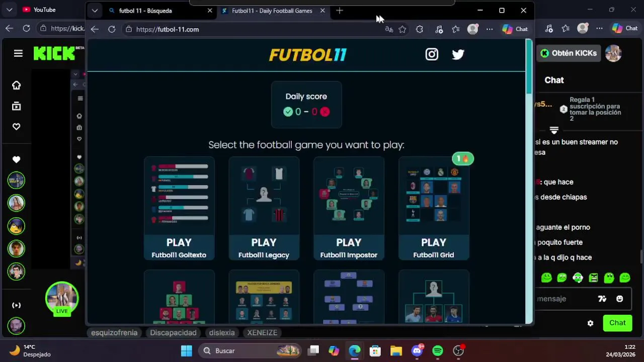Image resolution: width=644 pixels, height=362 pixels.
Task: Open Copilot Chat in front window
Action: 515,29
